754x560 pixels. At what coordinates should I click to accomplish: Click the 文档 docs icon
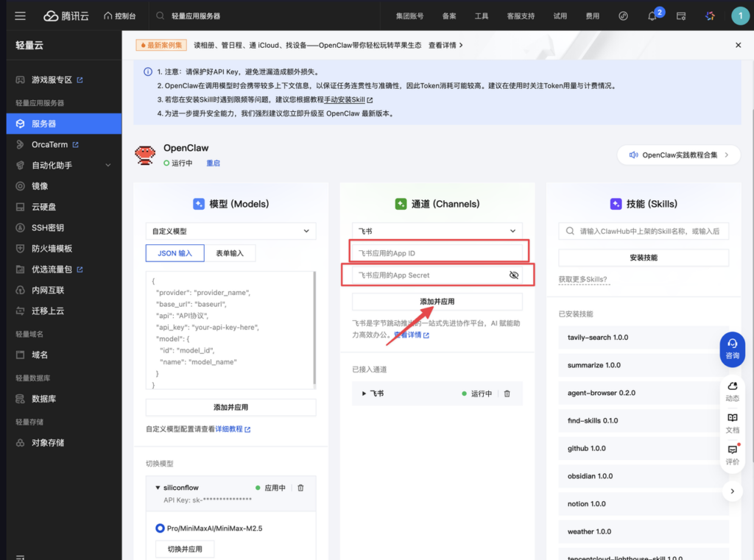click(732, 422)
